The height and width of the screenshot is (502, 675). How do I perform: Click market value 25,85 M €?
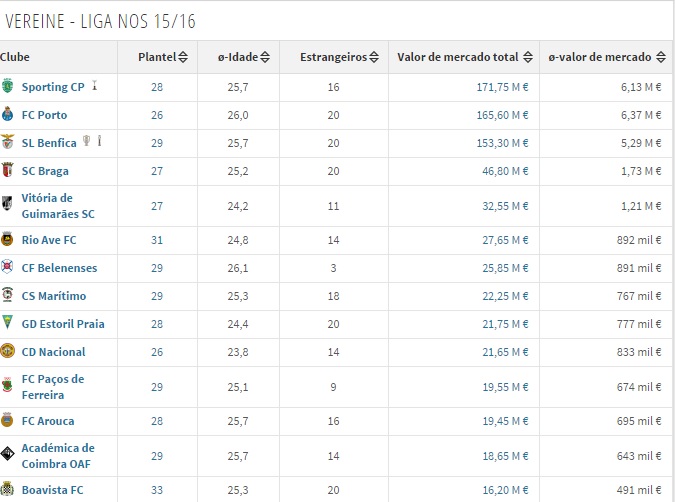pos(505,268)
